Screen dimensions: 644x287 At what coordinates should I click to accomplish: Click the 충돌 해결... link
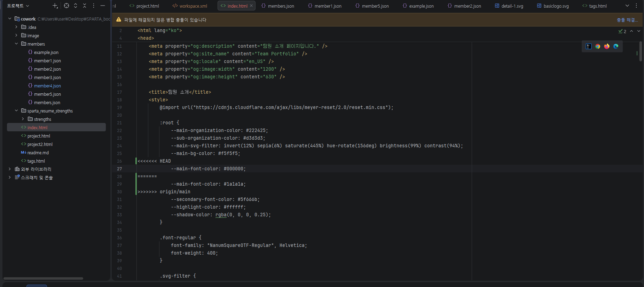(627, 20)
